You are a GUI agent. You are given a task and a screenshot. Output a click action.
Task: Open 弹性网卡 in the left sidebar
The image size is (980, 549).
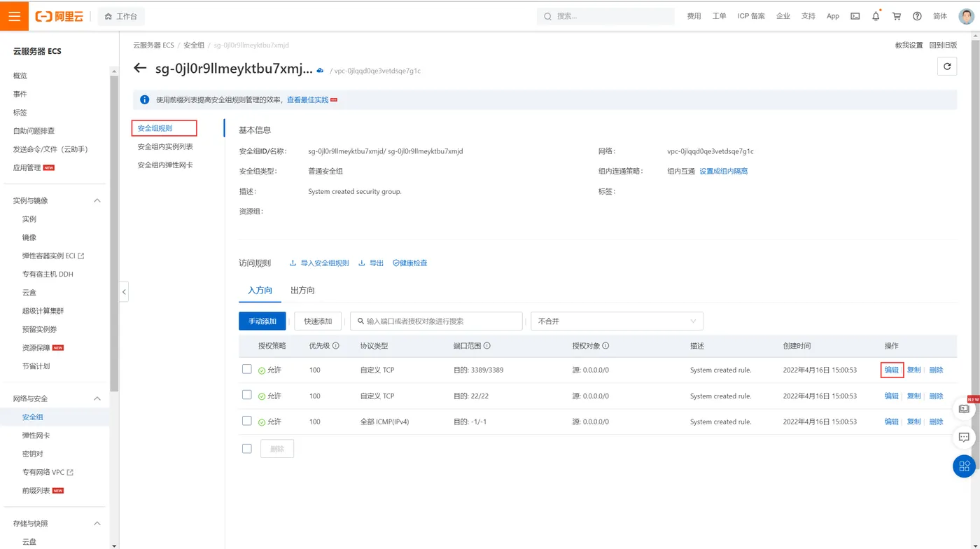pos(36,436)
